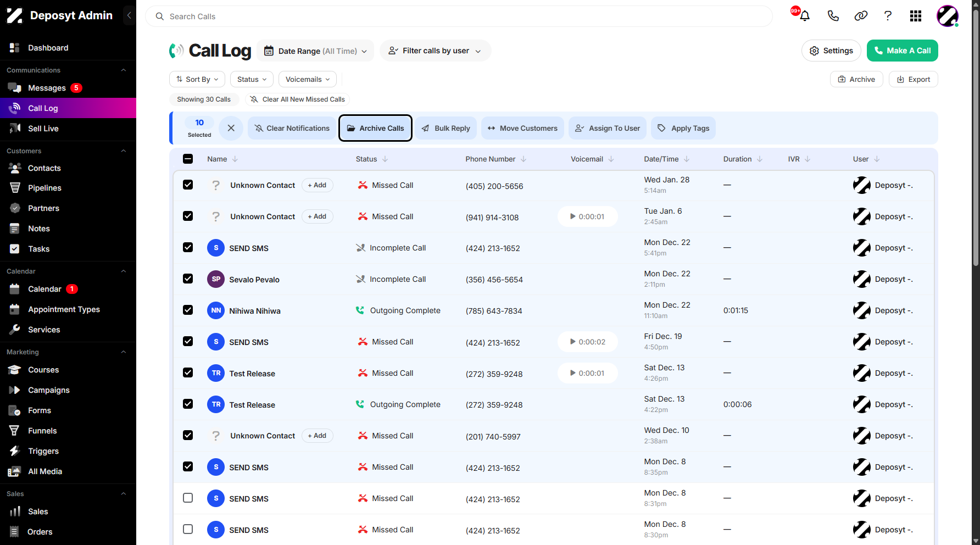
Task: Click the Bulk Reply button
Action: [446, 128]
